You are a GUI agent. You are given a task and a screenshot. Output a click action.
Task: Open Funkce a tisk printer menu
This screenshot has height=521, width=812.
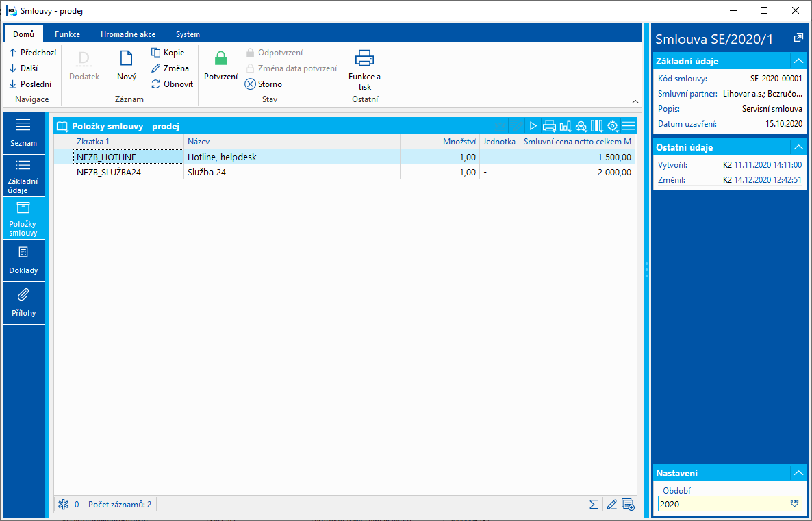(364, 71)
